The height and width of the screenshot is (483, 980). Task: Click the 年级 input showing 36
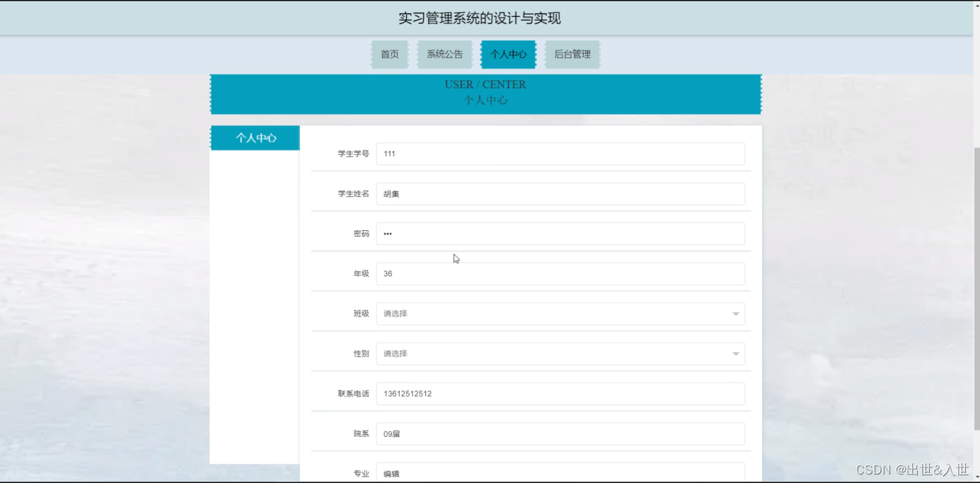[x=560, y=274]
